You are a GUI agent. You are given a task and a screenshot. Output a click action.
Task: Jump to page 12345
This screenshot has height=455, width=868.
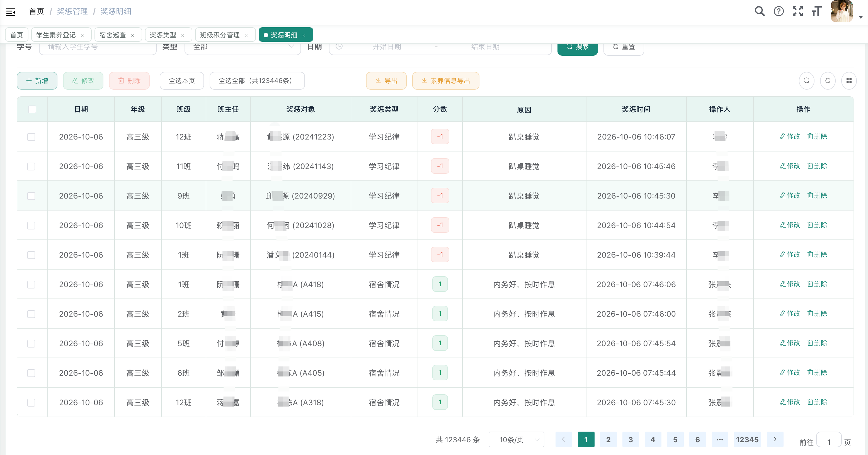[x=747, y=439]
